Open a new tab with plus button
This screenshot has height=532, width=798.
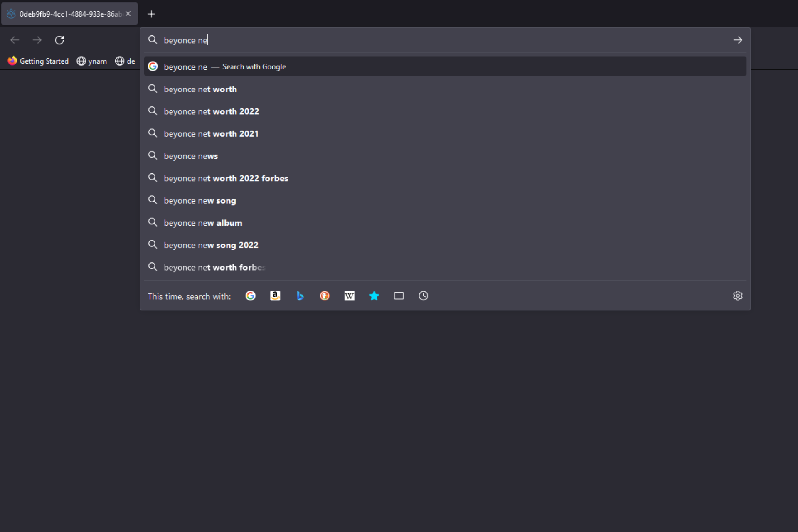(x=151, y=14)
